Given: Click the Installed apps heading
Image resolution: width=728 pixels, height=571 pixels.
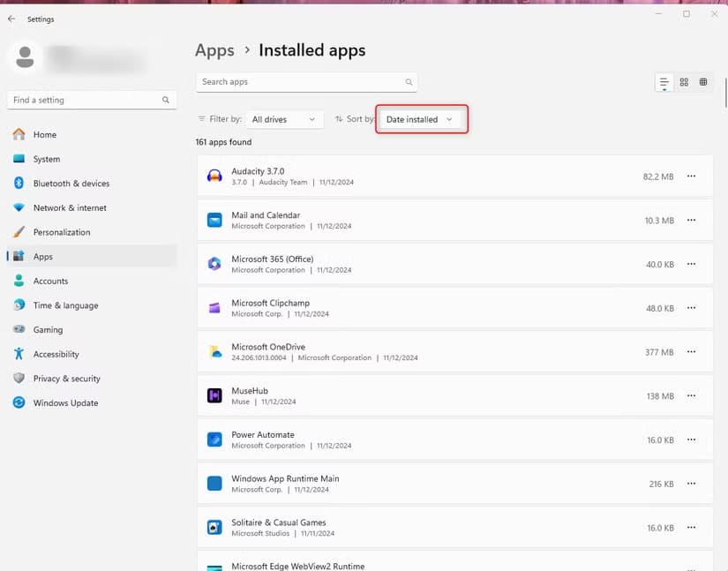Looking at the screenshot, I should (x=312, y=50).
